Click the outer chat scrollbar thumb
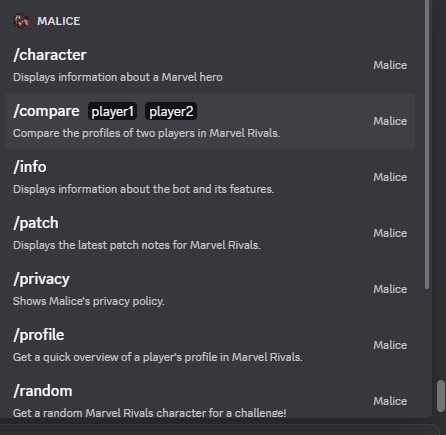The height and width of the screenshot is (435, 446). point(441,396)
